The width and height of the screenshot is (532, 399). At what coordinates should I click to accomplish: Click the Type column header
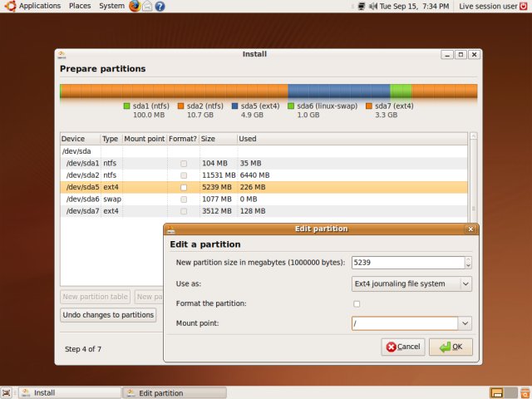111,139
